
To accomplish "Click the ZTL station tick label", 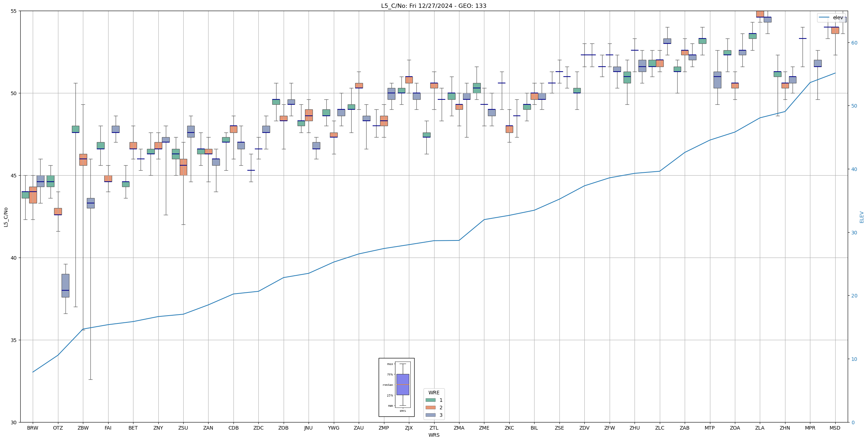I will 434,428.
